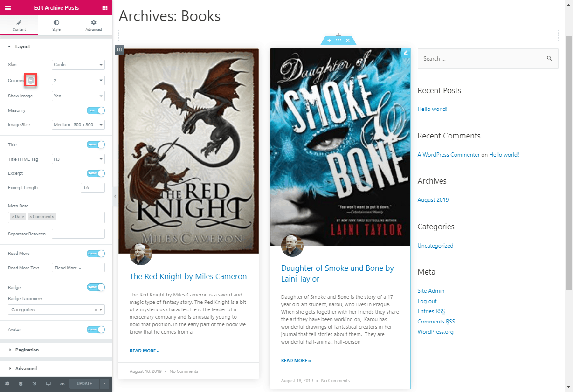Switch to the Advanced tab

tap(94, 25)
